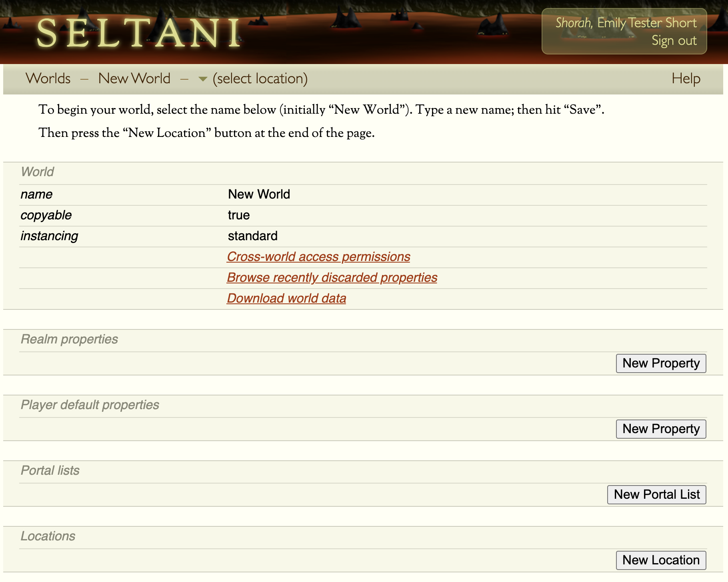Open New World breadcrumb item

134,79
